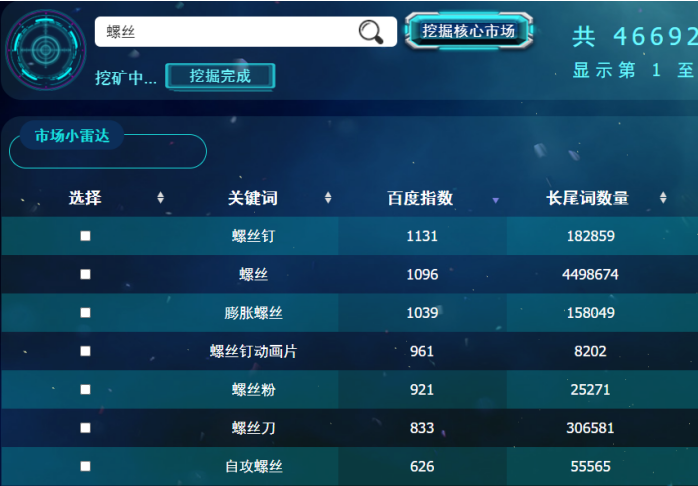Screen dimensions: 698x486
Task: Click long-tail count 55565
Action: pos(590,466)
